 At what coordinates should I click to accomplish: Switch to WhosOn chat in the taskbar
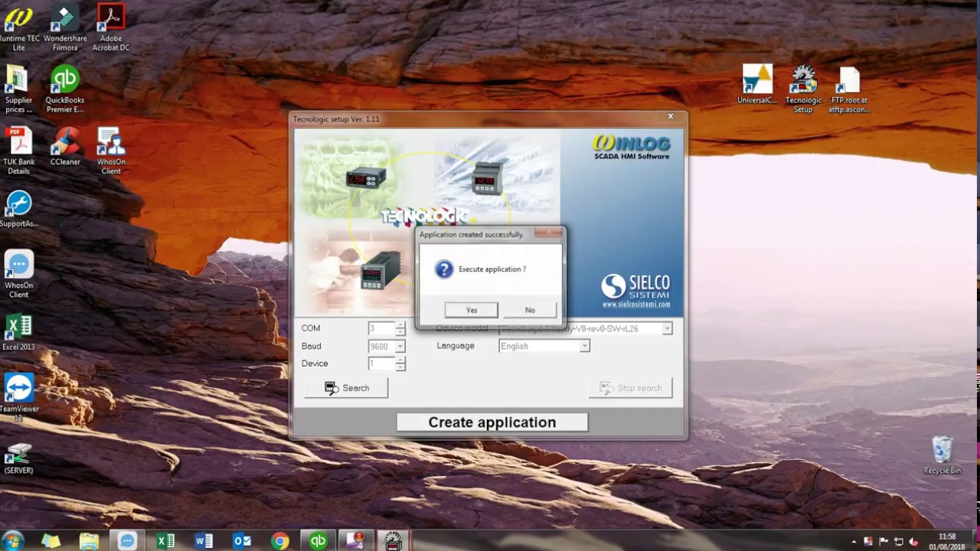(127, 541)
